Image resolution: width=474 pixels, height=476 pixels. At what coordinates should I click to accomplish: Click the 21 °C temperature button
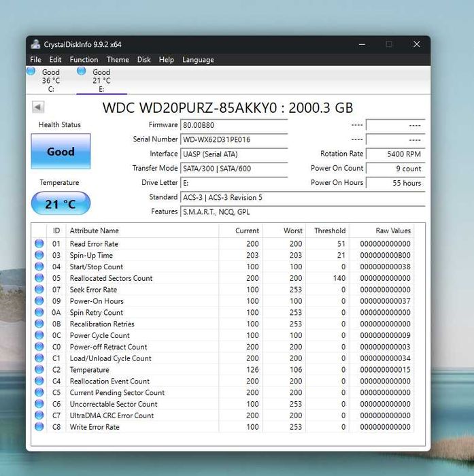(61, 203)
